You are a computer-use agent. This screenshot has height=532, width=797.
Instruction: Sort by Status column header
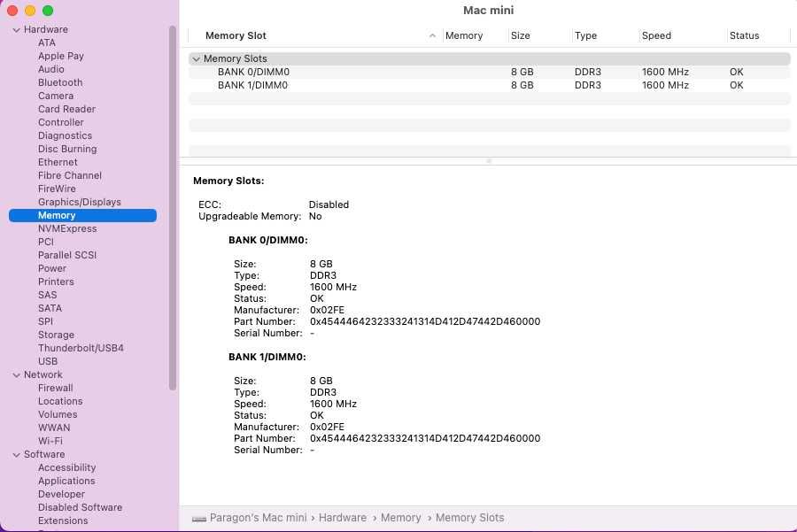[x=744, y=35]
